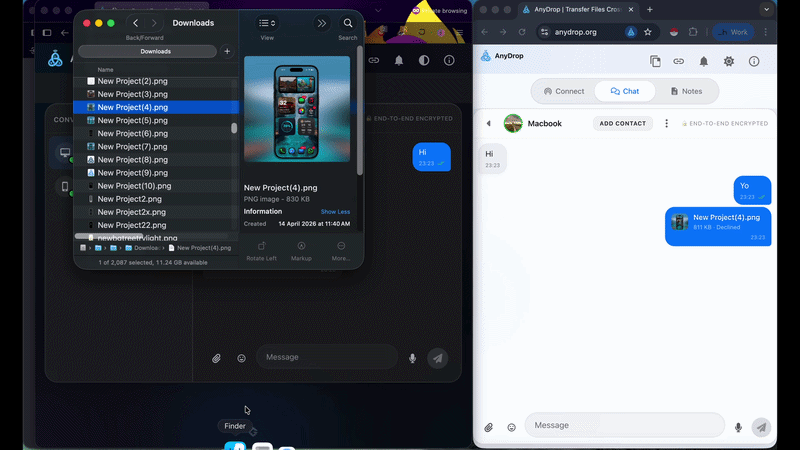Select phone device in dark conversations list
This screenshot has width=800, height=450.
click(x=65, y=186)
